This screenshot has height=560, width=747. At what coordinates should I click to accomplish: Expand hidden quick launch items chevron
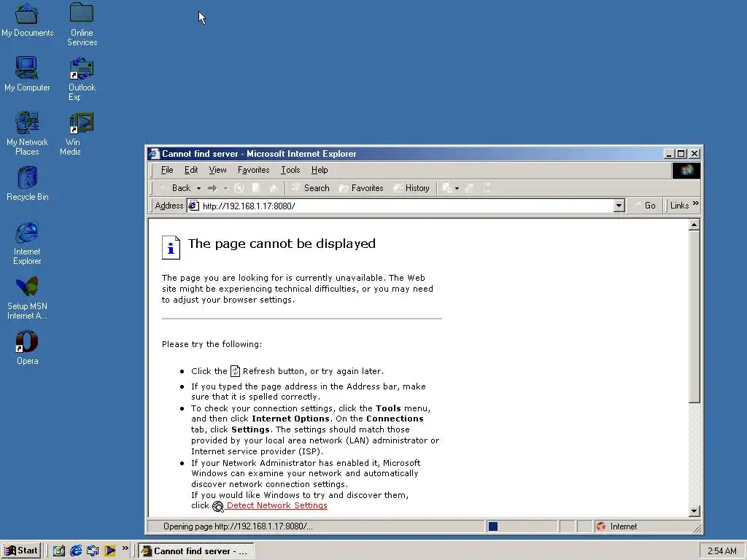click(125, 548)
